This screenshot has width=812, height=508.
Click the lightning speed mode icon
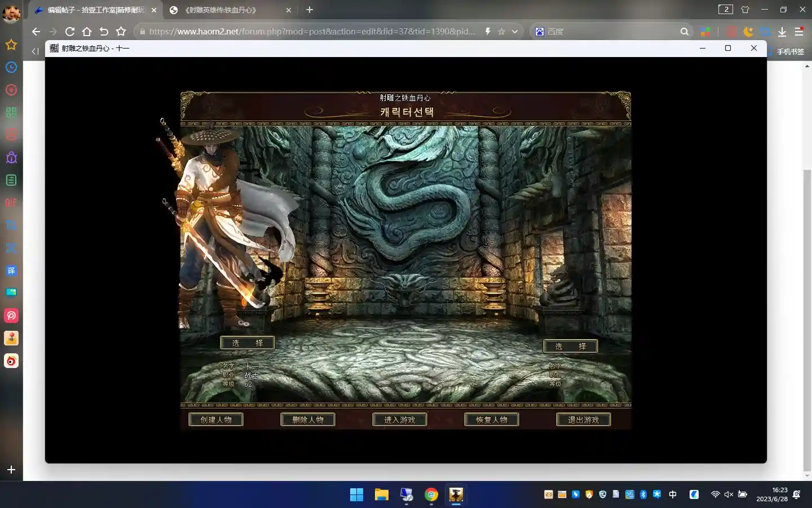click(x=488, y=32)
